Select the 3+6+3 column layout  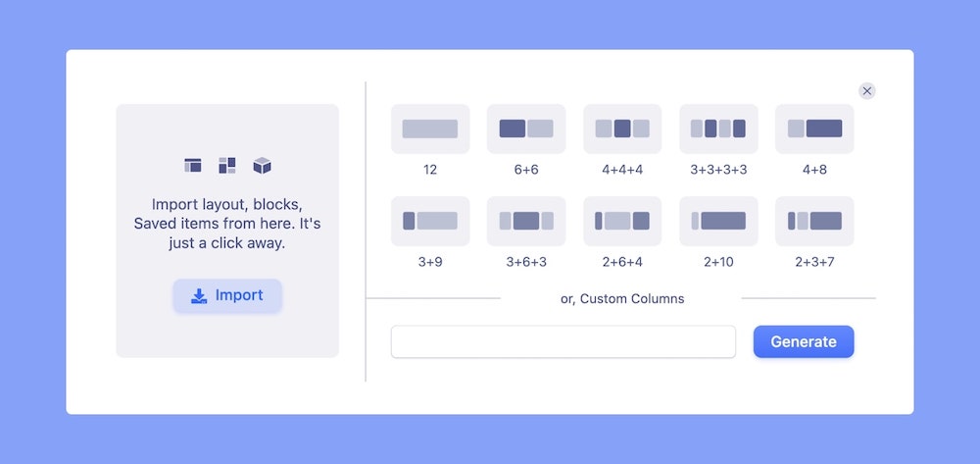coord(526,221)
